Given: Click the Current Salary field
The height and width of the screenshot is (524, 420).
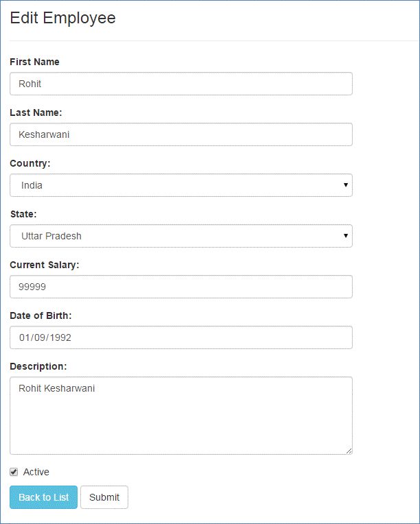Looking at the screenshot, I should coord(180,287).
